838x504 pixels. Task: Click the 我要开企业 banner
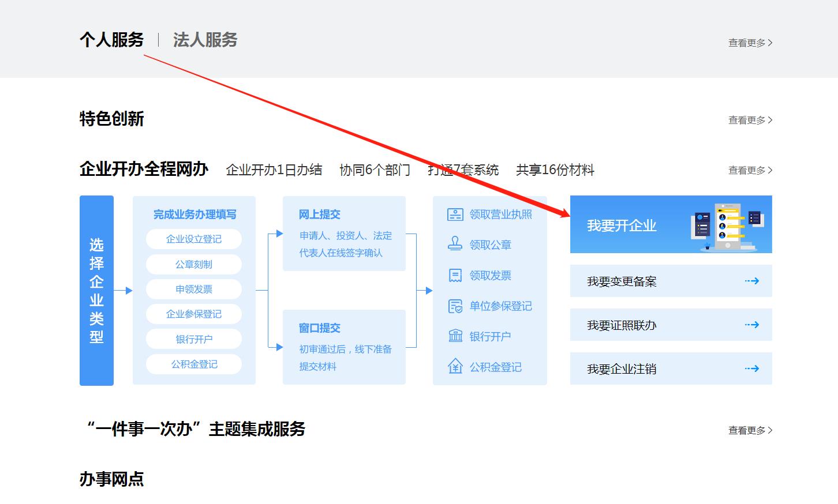click(x=671, y=224)
